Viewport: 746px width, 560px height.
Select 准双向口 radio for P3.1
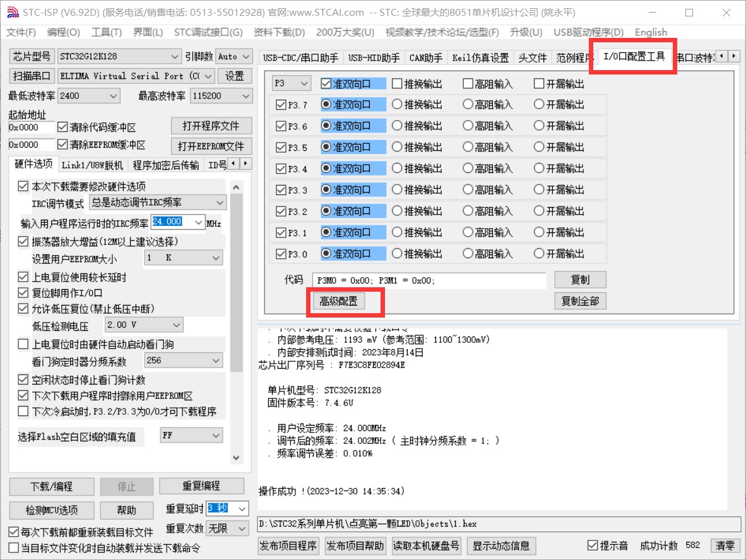(326, 232)
